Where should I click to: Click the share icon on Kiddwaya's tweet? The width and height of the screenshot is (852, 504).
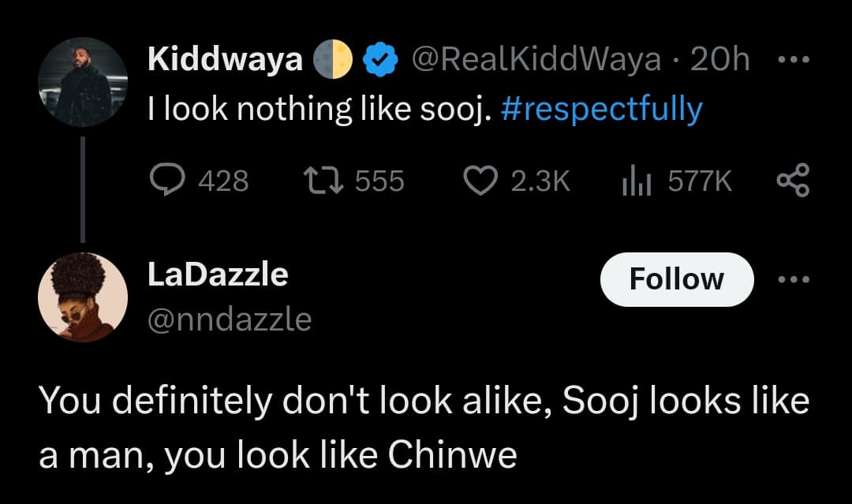pyautogui.click(x=792, y=181)
